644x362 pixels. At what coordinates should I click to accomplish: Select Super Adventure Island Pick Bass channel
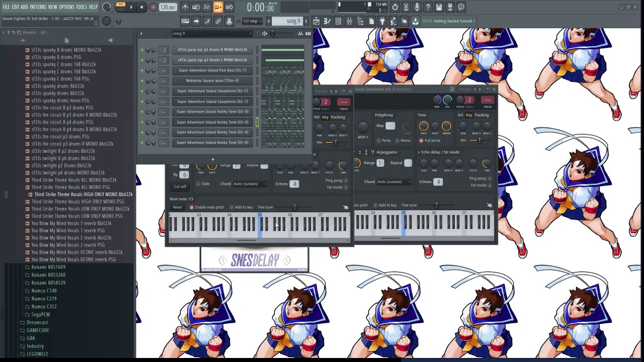(212, 70)
